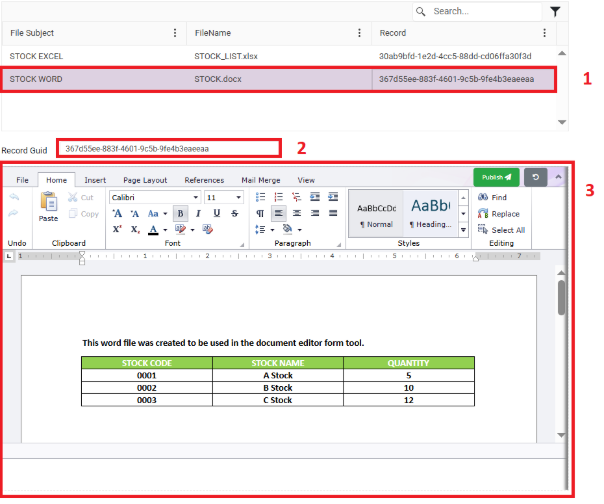Insert a bulleted list
This screenshot has width=604, height=504.
pos(260,197)
